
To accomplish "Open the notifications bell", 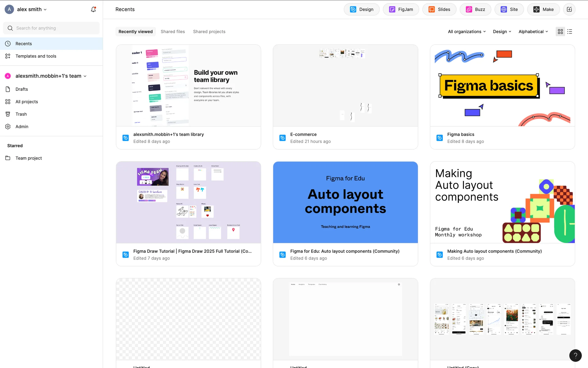I will [93, 10].
